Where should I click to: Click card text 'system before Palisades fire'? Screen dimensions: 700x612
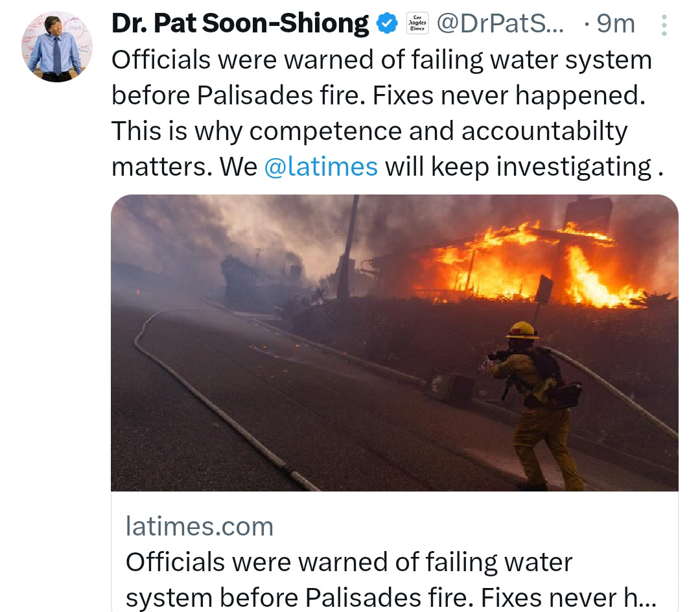coord(299,597)
